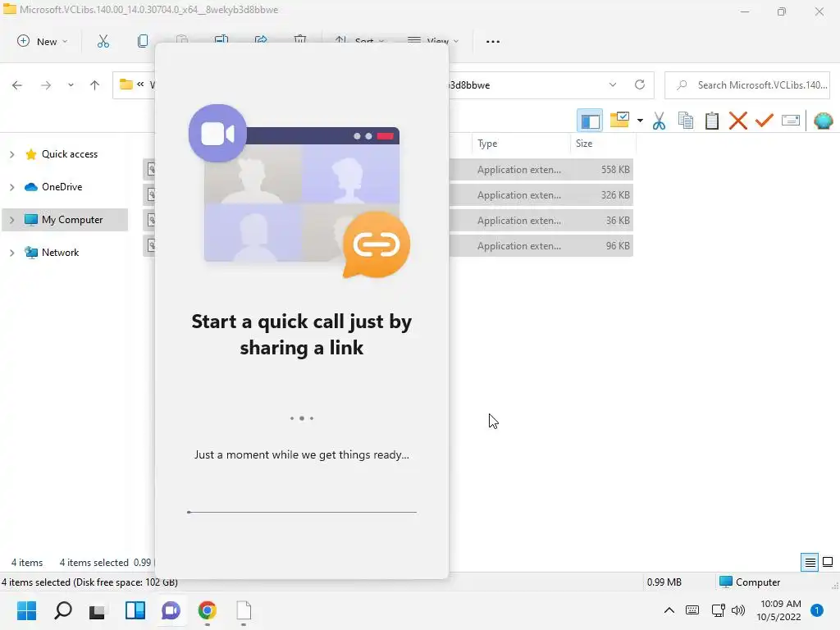The image size is (840, 630).
Task: Open the three-dots See more menu
Action: (492, 41)
